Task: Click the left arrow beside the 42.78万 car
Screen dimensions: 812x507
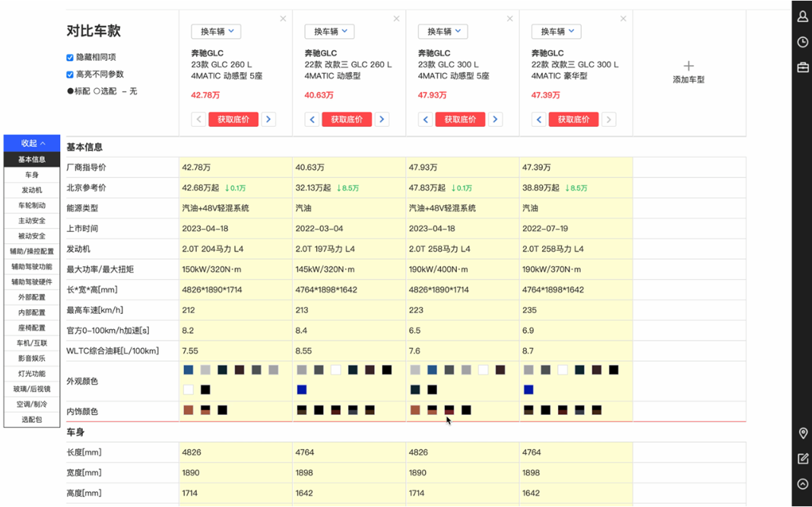Action: [x=198, y=119]
